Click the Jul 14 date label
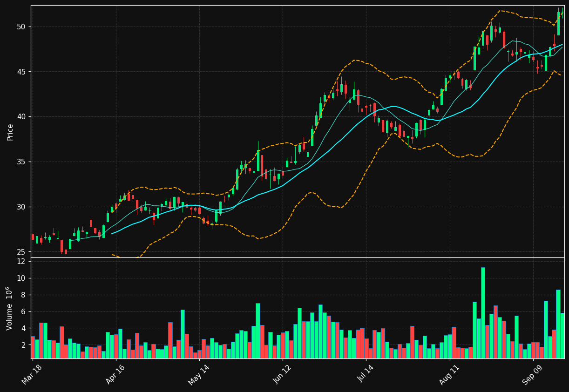 [365, 374]
